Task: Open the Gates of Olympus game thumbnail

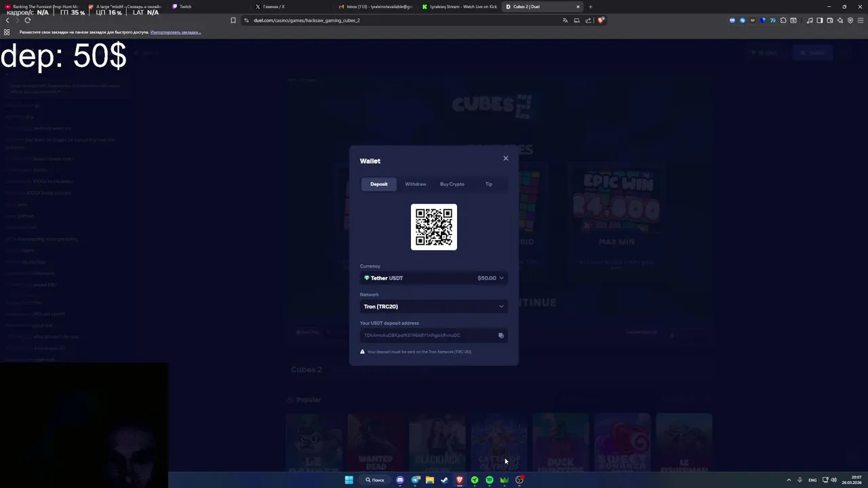Action: point(498,444)
